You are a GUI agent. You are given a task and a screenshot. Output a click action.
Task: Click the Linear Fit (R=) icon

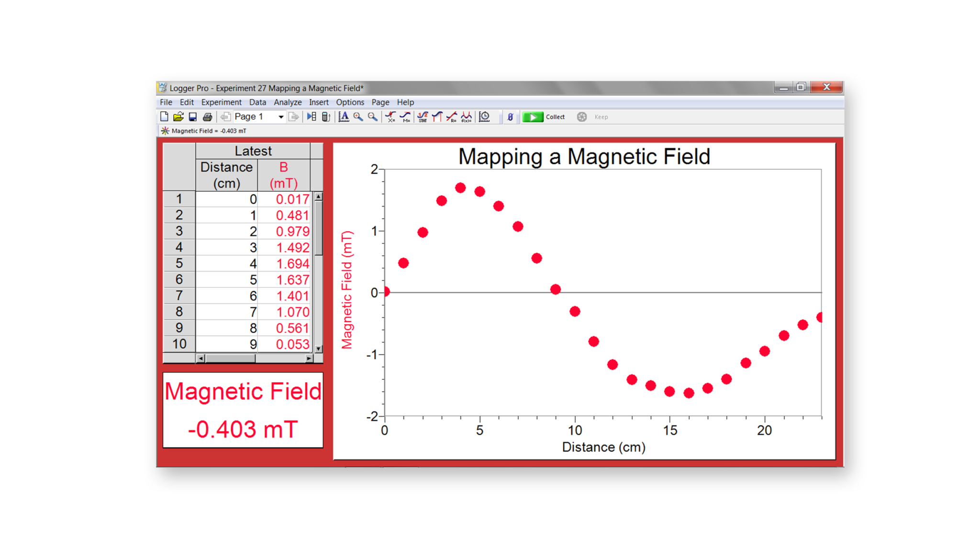coord(452,117)
